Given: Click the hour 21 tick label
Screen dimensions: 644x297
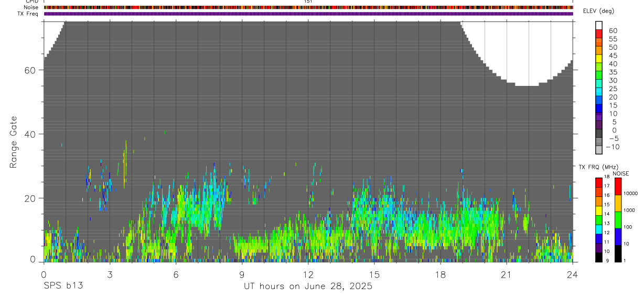Looking at the screenshot, I should pos(507,275).
